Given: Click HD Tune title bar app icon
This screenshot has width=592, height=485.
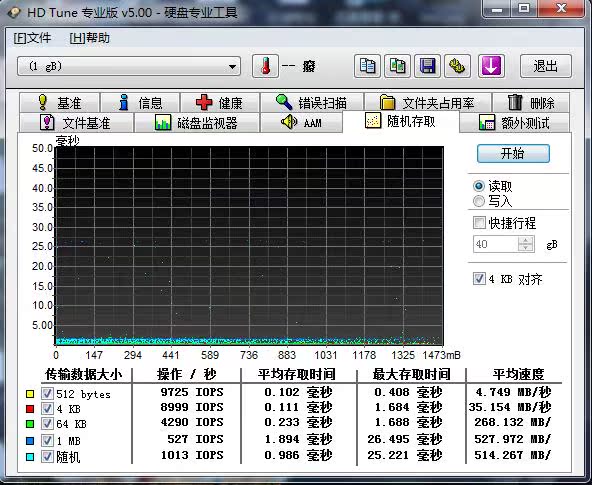Looking at the screenshot, I should click(14, 12).
